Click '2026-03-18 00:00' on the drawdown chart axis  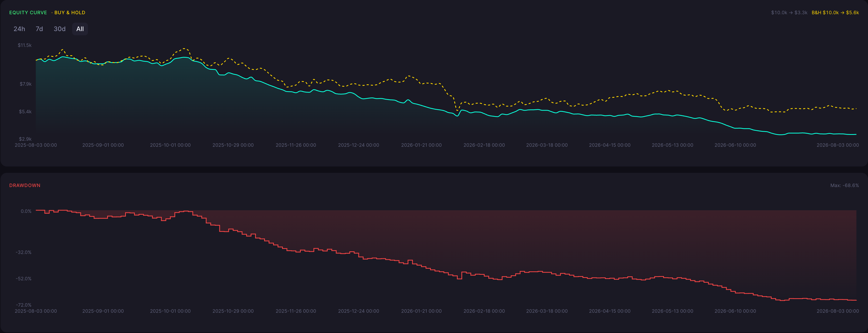tap(547, 311)
